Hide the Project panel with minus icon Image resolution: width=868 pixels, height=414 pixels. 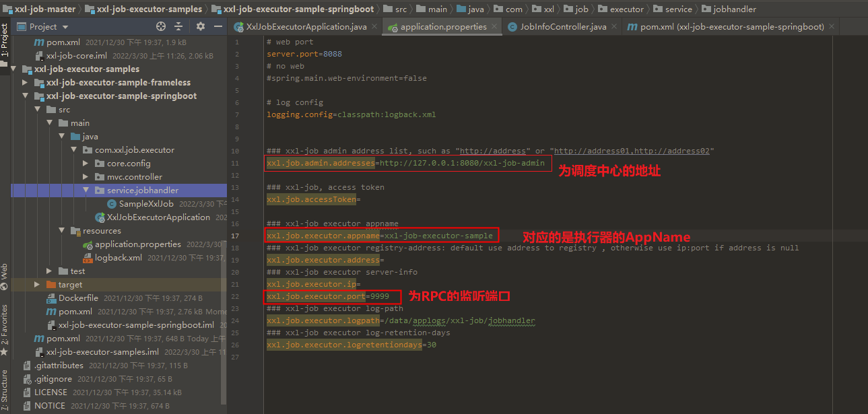tap(219, 26)
